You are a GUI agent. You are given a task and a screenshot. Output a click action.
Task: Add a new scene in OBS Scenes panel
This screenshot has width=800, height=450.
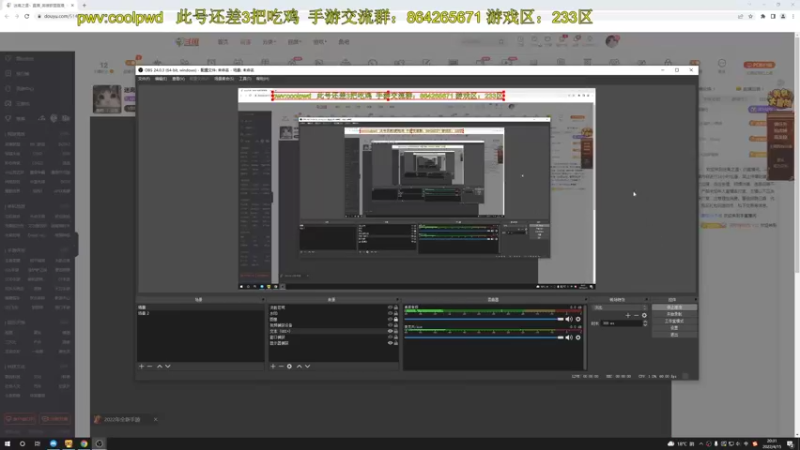[x=141, y=366]
